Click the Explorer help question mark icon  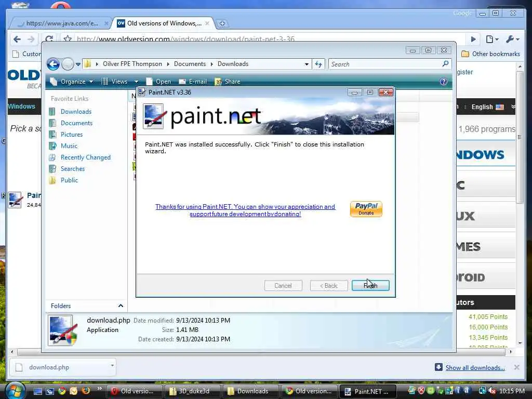pyautogui.click(x=444, y=82)
